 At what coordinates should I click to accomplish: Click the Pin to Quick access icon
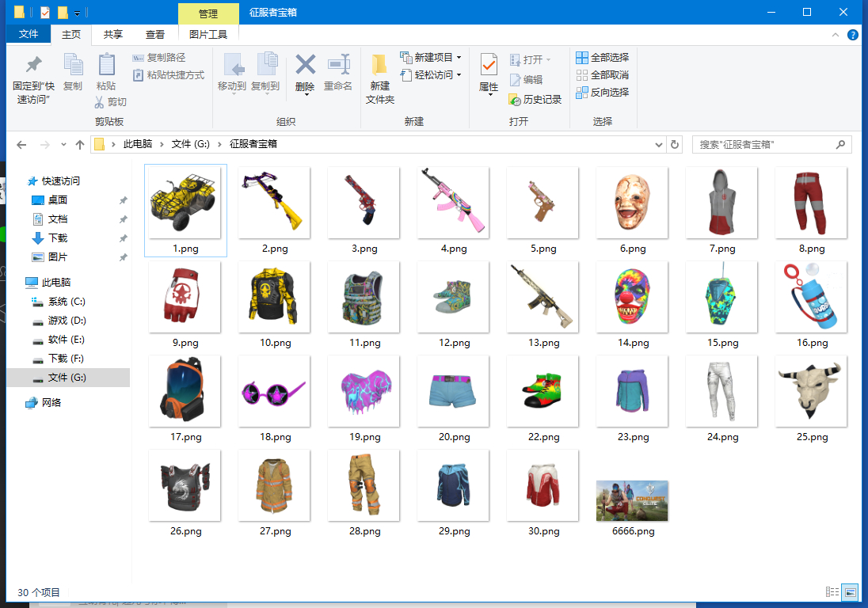tap(34, 65)
